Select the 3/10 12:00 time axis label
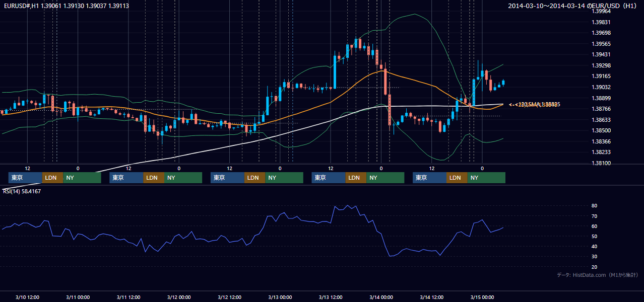This screenshot has width=644, height=302. 28,297
